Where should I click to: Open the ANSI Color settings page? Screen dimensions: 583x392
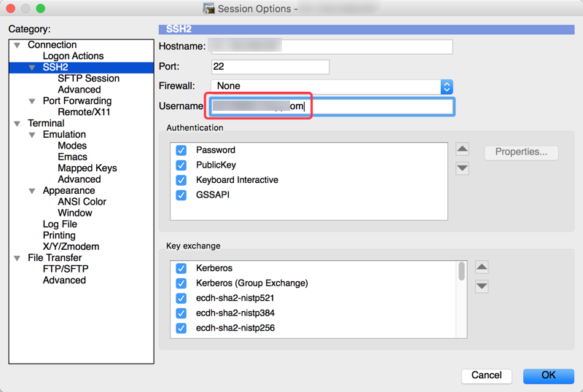[82, 202]
